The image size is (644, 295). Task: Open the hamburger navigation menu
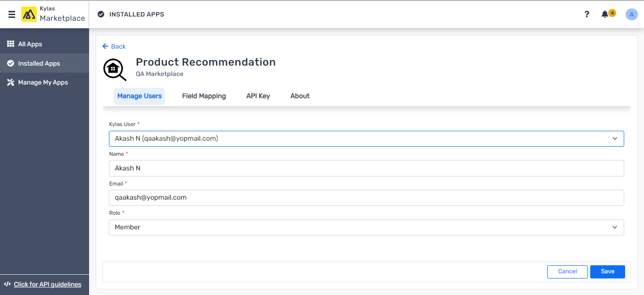point(11,14)
